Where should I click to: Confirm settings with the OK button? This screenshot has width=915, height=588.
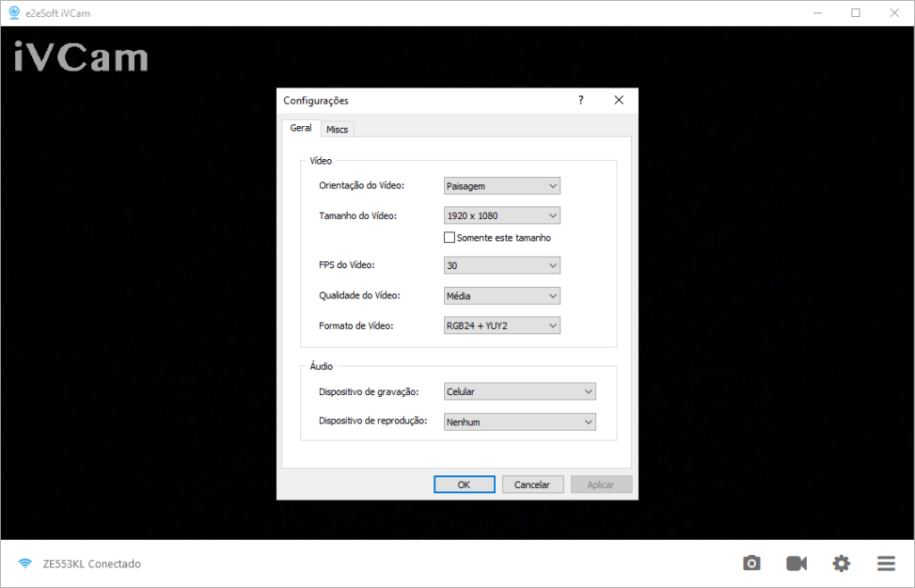pos(464,483)
